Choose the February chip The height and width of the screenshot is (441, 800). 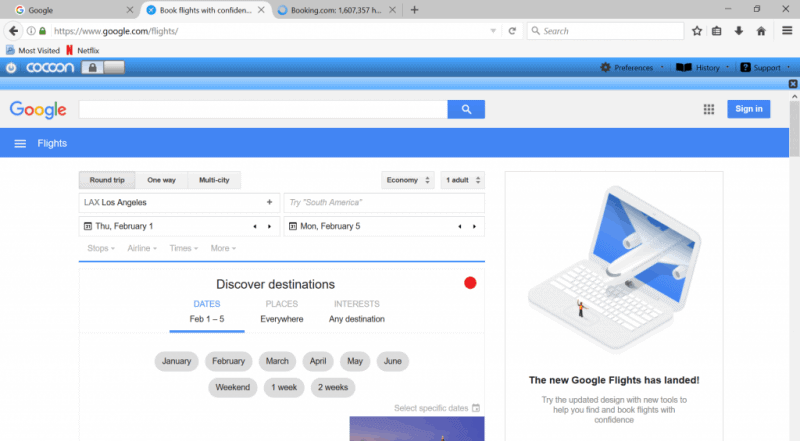pos(229,361)
